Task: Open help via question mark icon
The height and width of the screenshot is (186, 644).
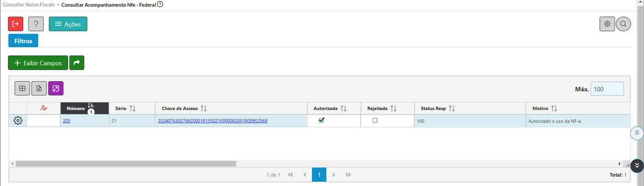Action: click(x=36, y=24)
